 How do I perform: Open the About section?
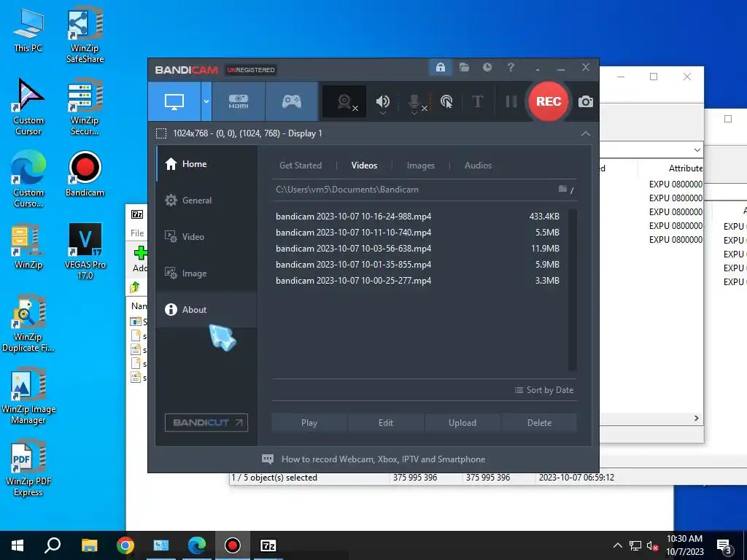coord(206,309)
